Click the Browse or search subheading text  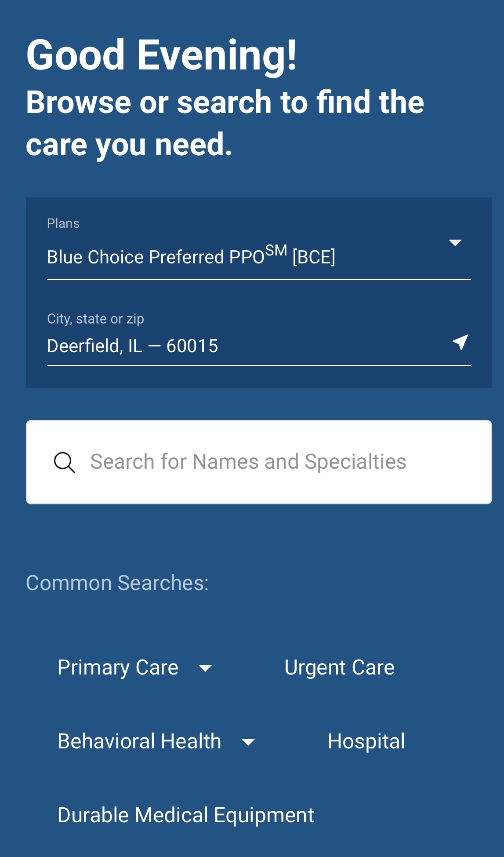(225, 123)
